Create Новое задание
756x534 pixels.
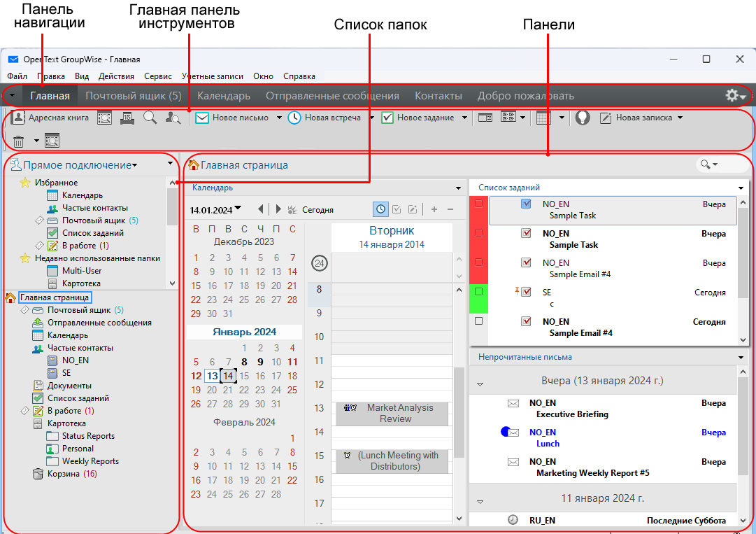(418, 118)
